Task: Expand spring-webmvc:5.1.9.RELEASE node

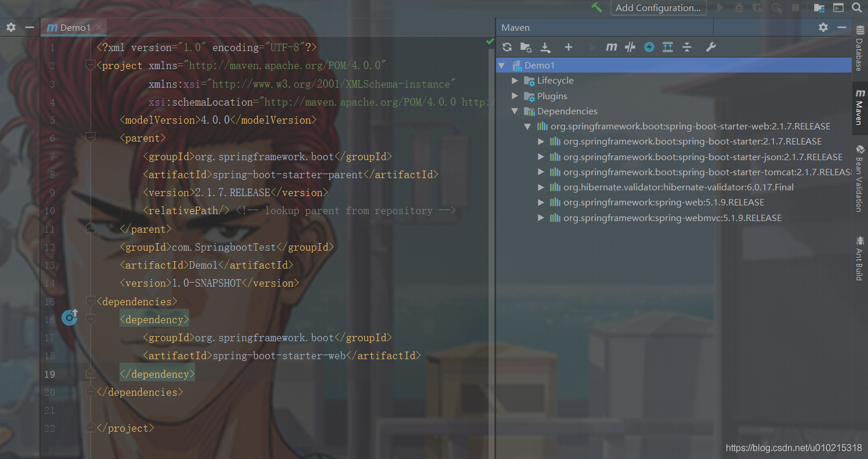Action: 541,218
